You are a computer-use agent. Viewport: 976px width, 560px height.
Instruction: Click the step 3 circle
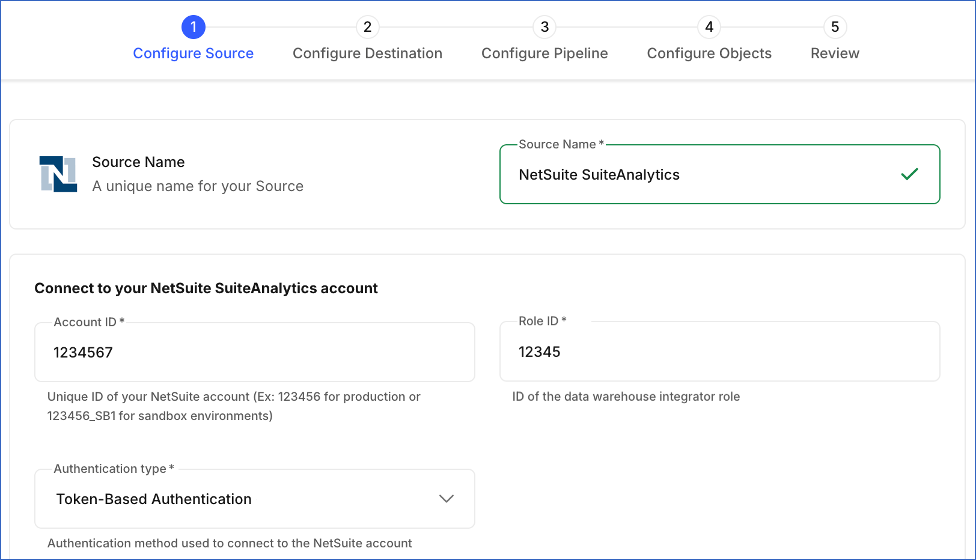tap(544, 26)
